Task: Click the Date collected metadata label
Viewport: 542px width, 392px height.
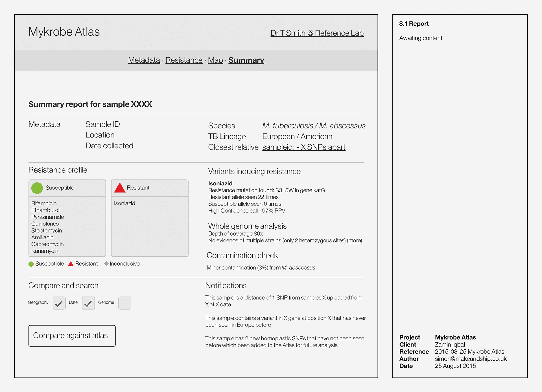Action: click(109, 146)
